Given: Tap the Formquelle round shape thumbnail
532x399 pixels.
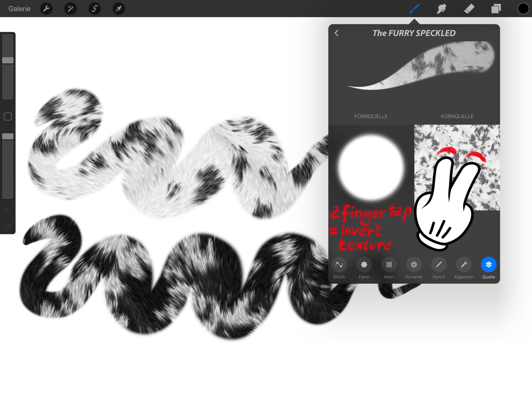Looking at the screenshot, I should [371, 168].
